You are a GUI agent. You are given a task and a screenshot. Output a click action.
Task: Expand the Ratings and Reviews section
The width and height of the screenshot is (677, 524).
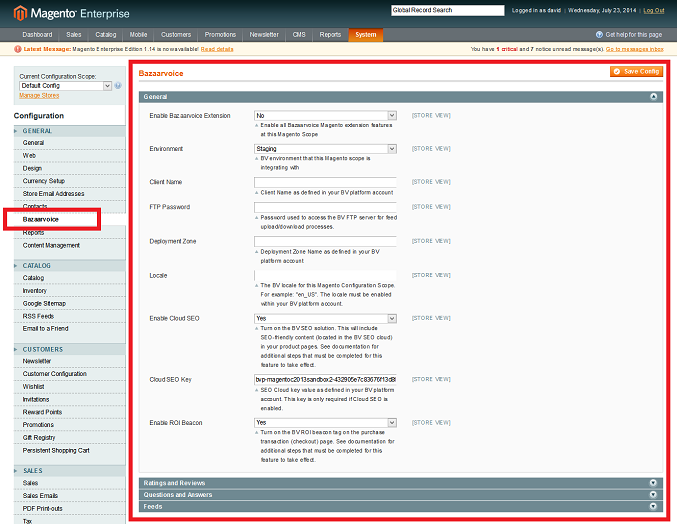pyautogui.click(x=401, y=483)
